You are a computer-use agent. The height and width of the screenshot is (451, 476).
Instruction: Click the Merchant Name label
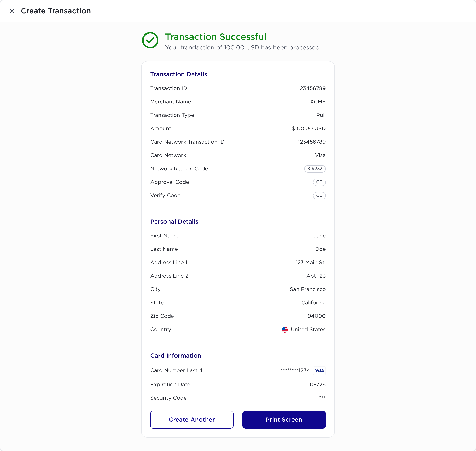click(171, 102)
